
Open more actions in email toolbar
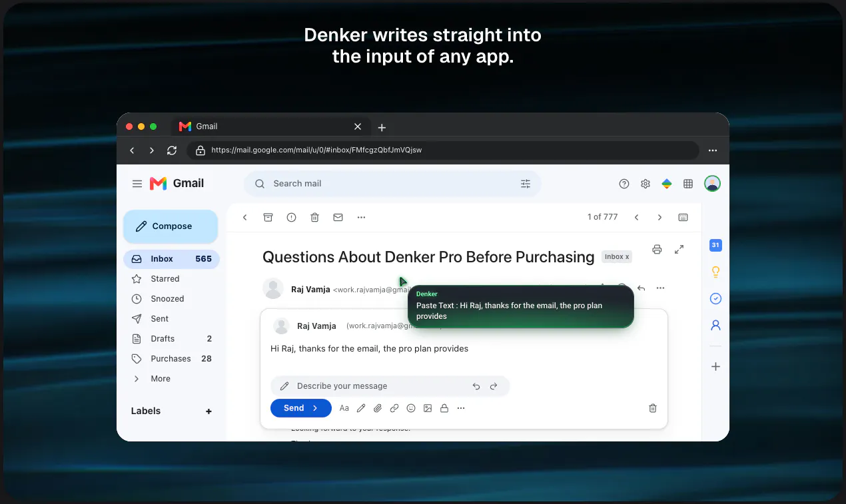click(x=361, y=217)
